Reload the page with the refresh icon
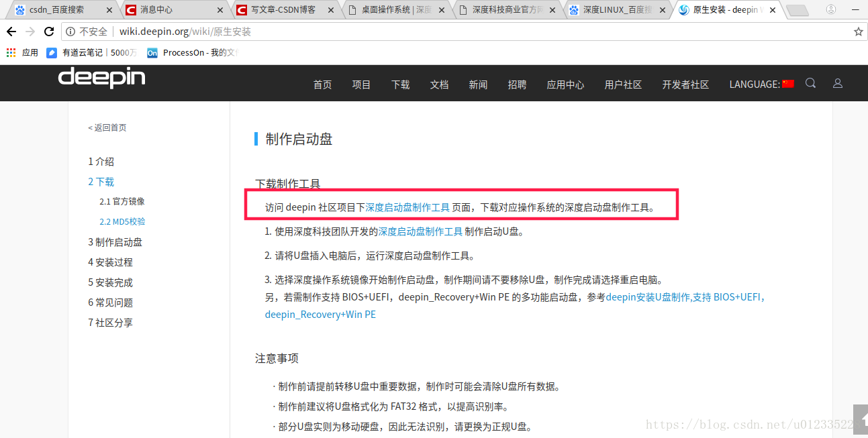The height and width of the screenshot is (438, 868). pyautogui.click(x=49, y=32)
